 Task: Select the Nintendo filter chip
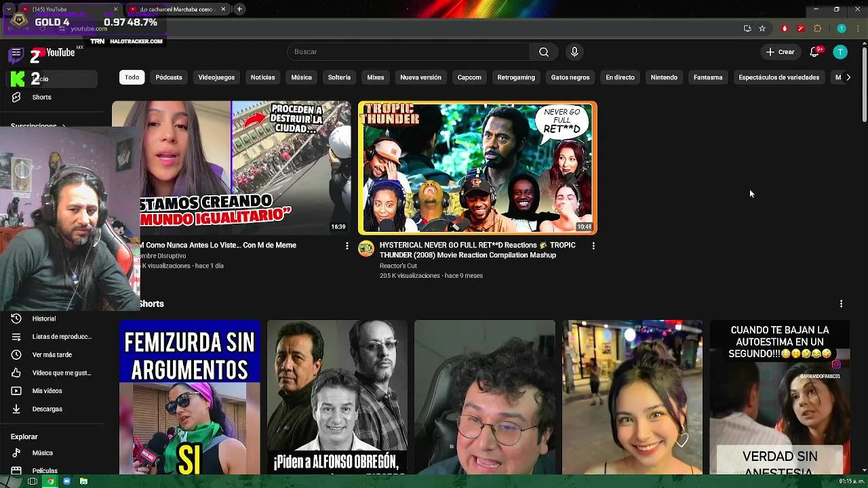(664, 77)
